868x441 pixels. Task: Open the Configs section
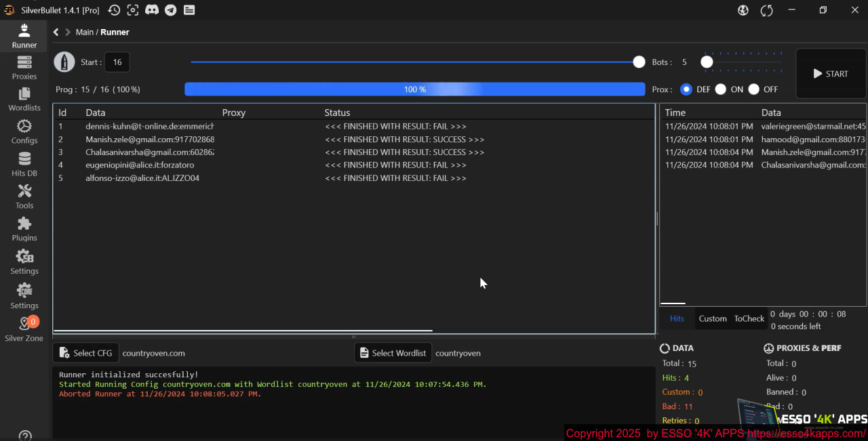click(24, 132)
